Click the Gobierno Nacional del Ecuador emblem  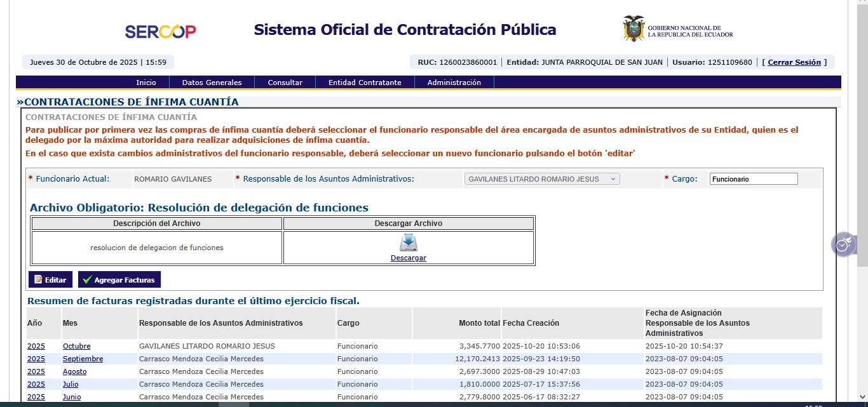(x=634, y=29)
